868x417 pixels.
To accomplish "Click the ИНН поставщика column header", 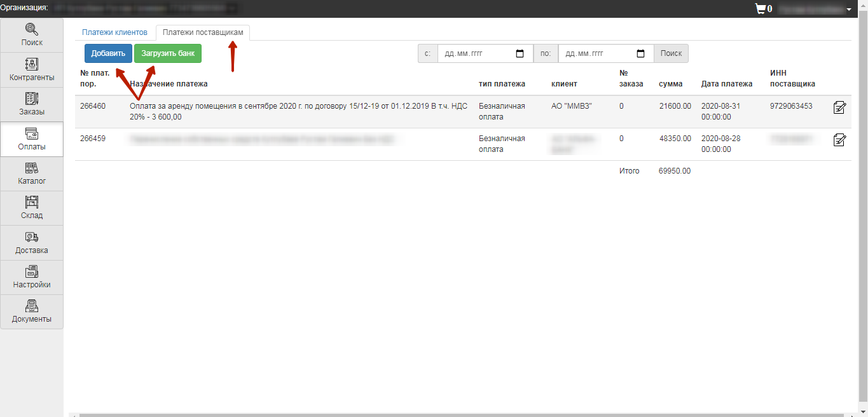I will coord(792,78).
